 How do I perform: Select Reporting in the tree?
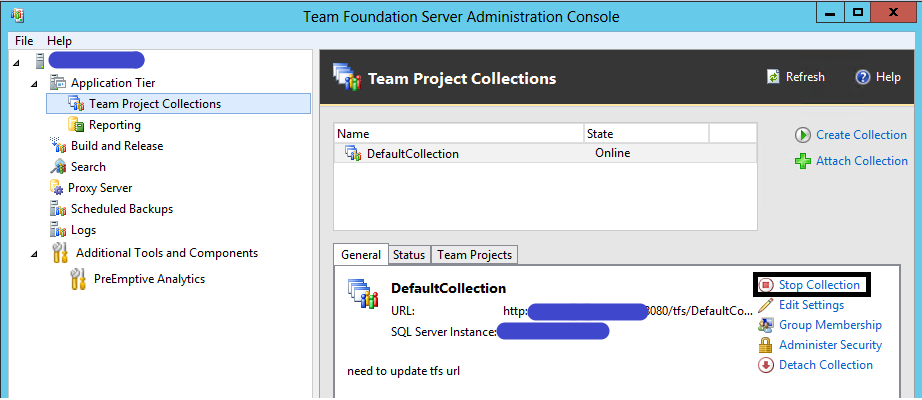pos(115,125)
